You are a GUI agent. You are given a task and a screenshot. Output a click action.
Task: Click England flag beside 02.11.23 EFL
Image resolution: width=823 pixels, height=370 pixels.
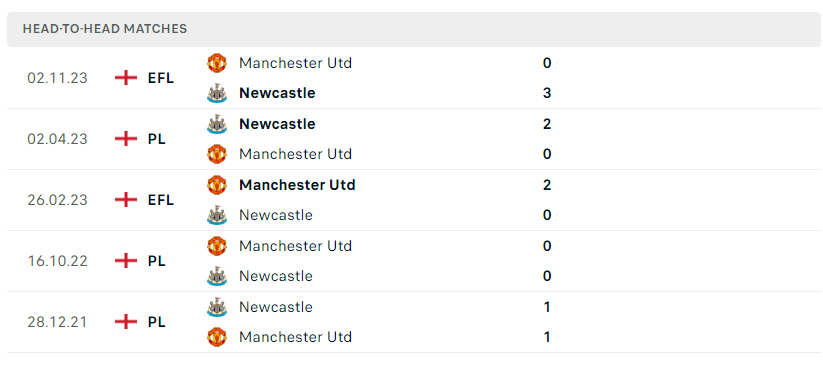(126, 78)
